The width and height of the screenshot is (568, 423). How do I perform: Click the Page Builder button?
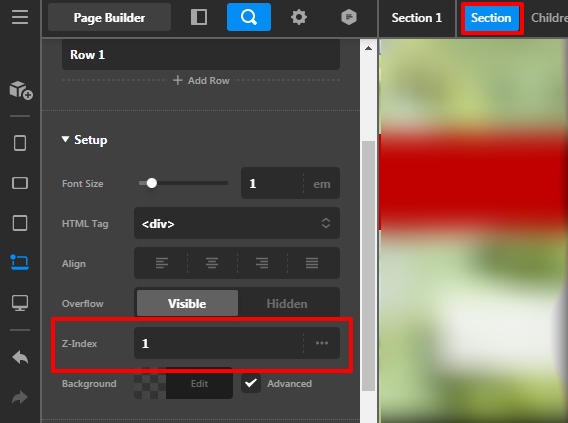click(109, 17)
